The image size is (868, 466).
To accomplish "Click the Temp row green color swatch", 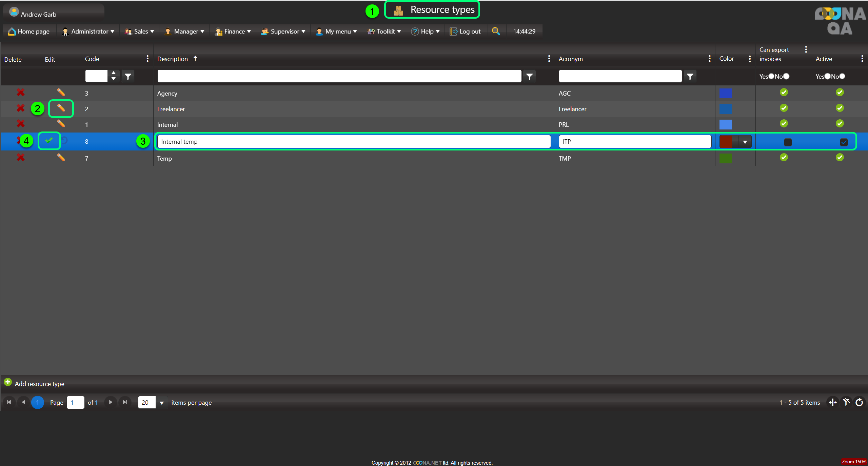I will [725, 158].
